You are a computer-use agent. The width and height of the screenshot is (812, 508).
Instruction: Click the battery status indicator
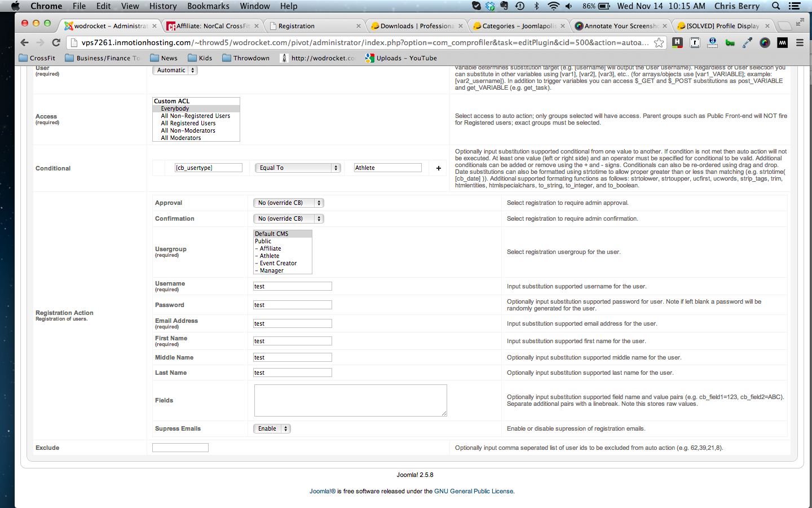597,6
